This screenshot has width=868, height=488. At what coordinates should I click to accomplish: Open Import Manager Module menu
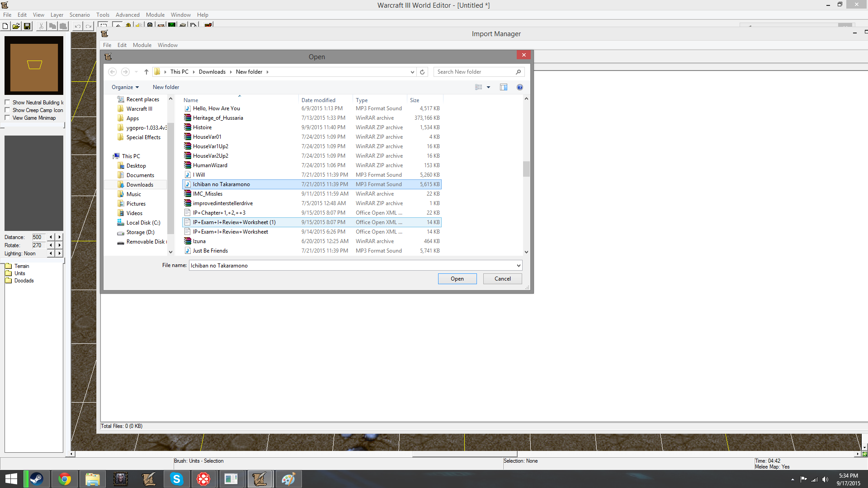(x=142, y=45)
